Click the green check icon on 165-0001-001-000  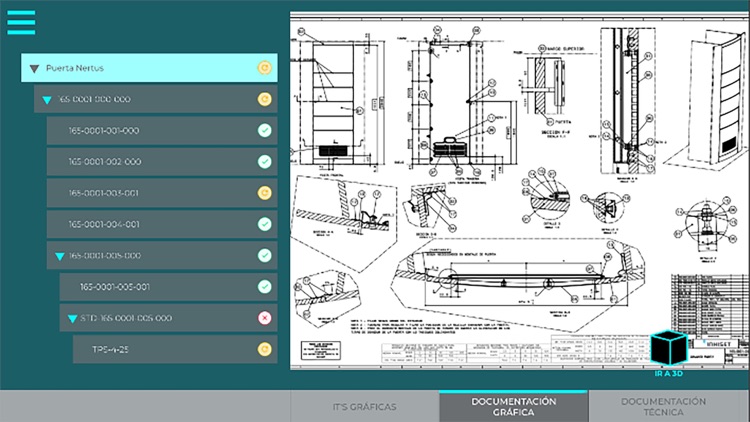(x=265, y=131)
